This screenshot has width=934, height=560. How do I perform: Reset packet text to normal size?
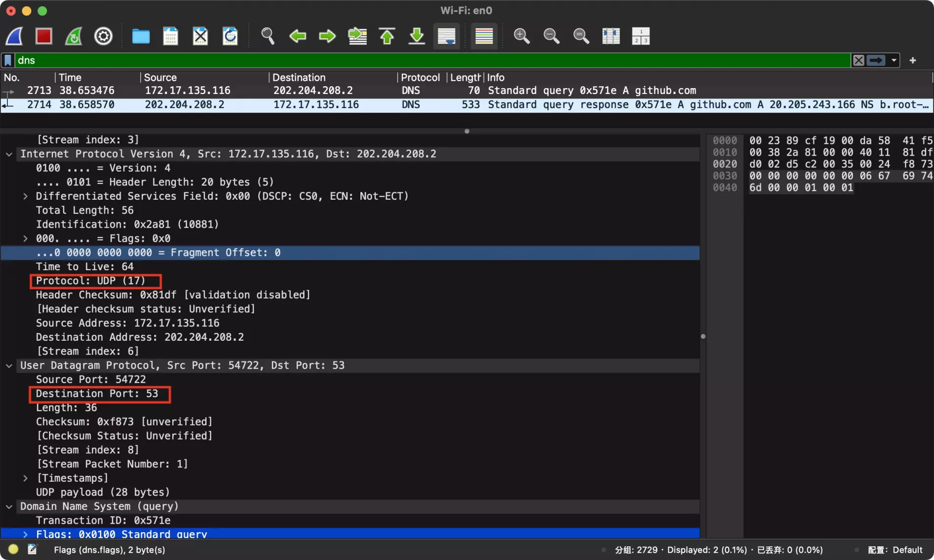pos(581,36)
